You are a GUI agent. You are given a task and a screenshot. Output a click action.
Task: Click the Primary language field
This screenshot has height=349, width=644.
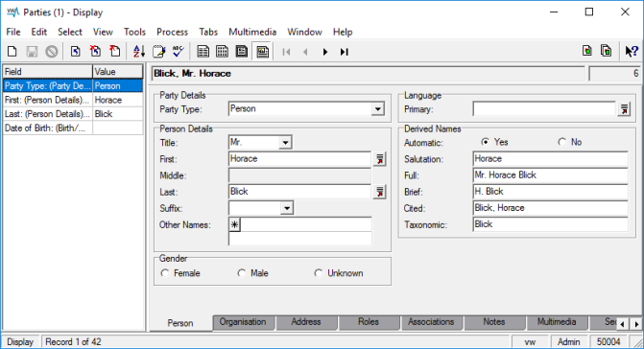(x=544, y=109)
